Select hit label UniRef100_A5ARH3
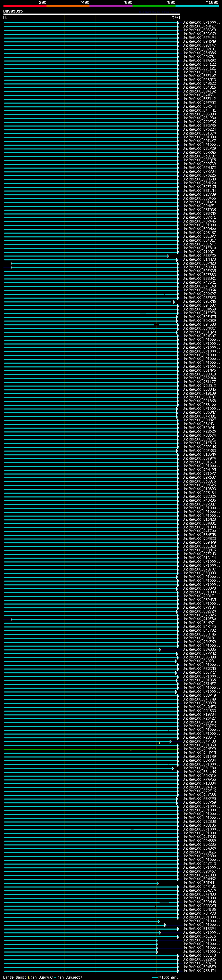This screenshot has height=980, width=222. pyautogui.click(x=199, y=267)
